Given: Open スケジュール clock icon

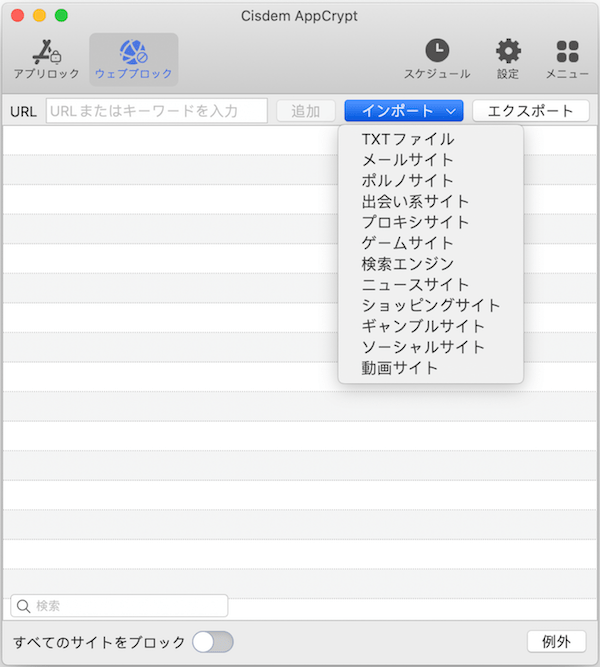Looking at the screenshot, I should [437, 51].
